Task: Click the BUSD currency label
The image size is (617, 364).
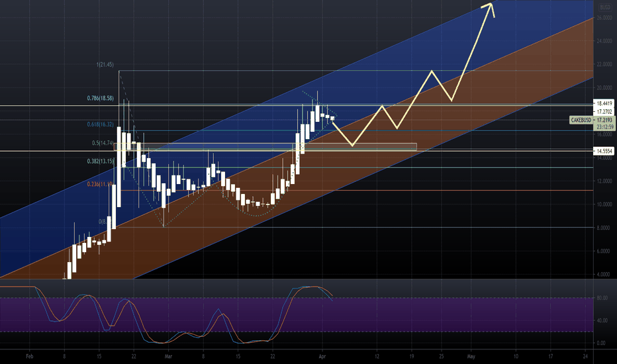Action: click(605, 7)
